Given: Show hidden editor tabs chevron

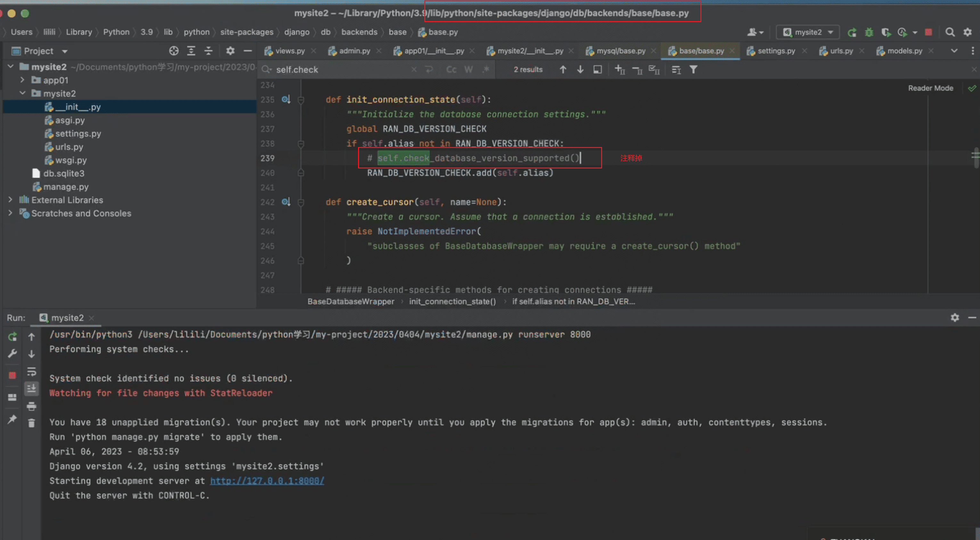Looking at the screenshot, I should (x=954, y=51).
